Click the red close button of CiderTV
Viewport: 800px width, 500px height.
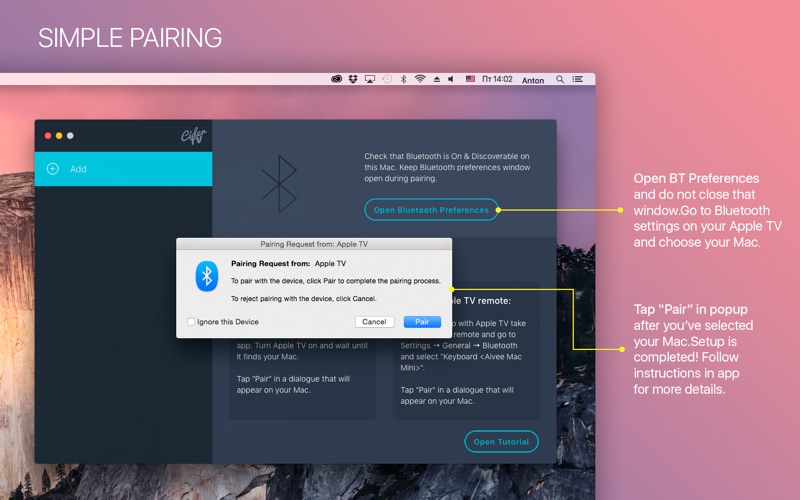48,136
